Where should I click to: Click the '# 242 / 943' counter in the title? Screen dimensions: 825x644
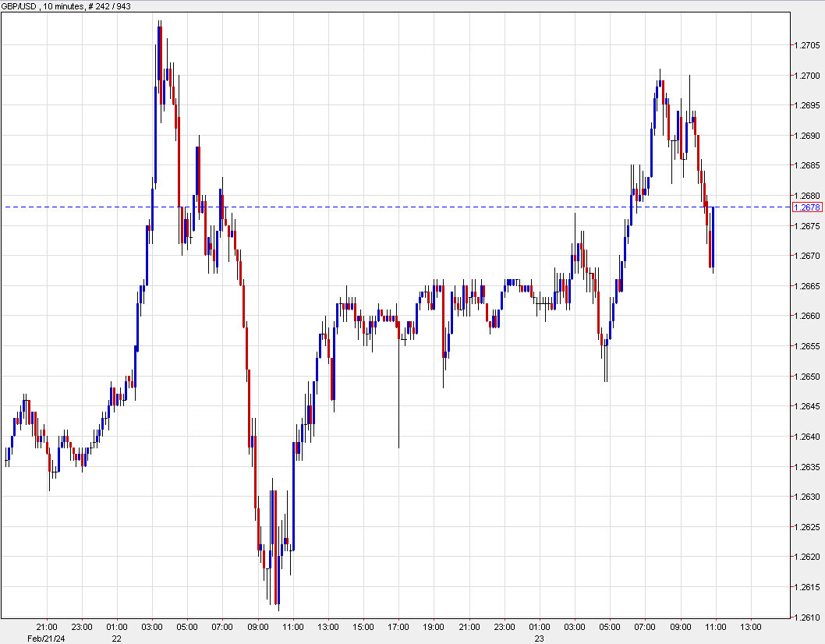109,5
